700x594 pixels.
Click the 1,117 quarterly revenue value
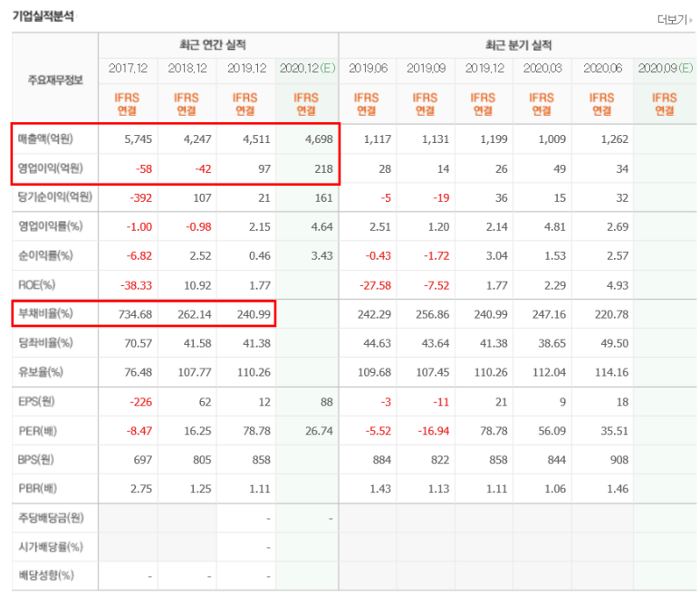point(378,139)
